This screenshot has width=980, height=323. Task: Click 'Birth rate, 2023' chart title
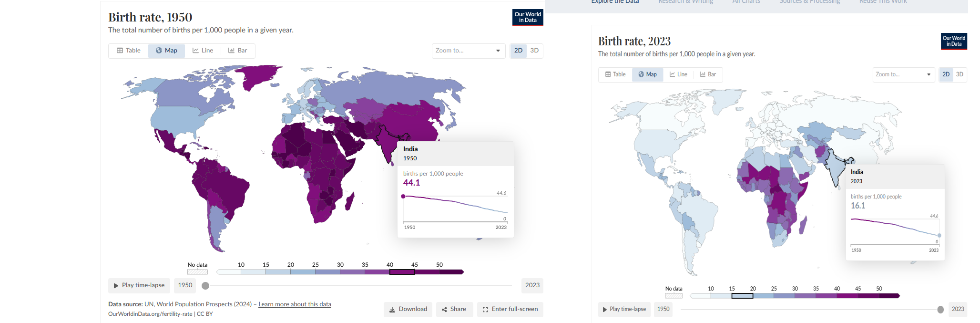pos(634,41)
